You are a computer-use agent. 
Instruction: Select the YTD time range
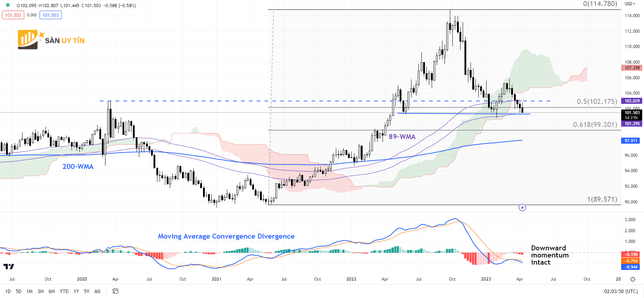pyautogui.click(x=64, y=291)
